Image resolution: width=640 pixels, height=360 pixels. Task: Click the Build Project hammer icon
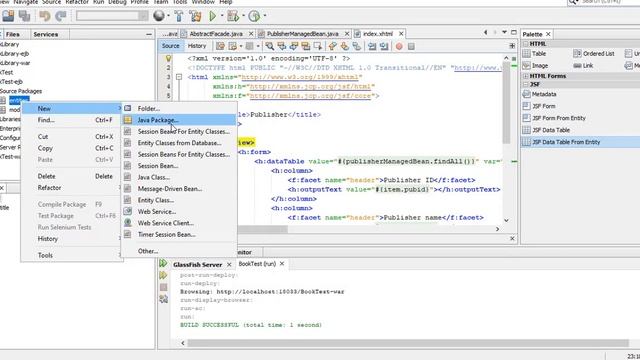(x=179, y=16)
